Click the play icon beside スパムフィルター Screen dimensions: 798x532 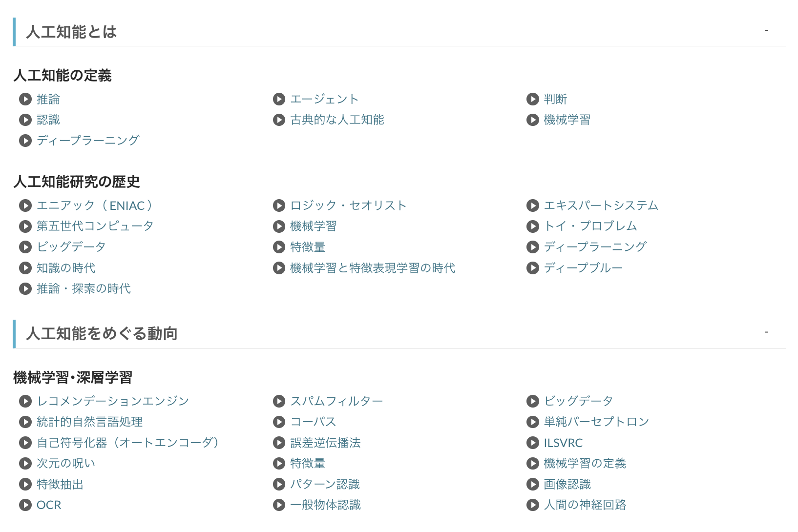[279, 401]
